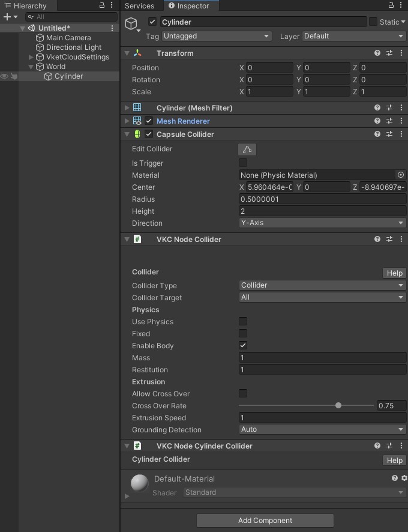Viewport: 408px width, 532px height.
Task: Disable the Enable Body checkbox
Action: [x=243, y=346]
